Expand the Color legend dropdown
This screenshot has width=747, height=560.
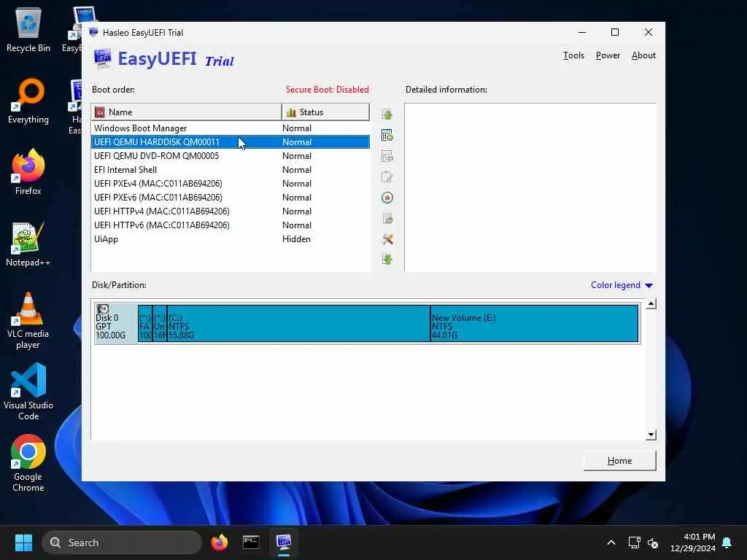point(622,285)
